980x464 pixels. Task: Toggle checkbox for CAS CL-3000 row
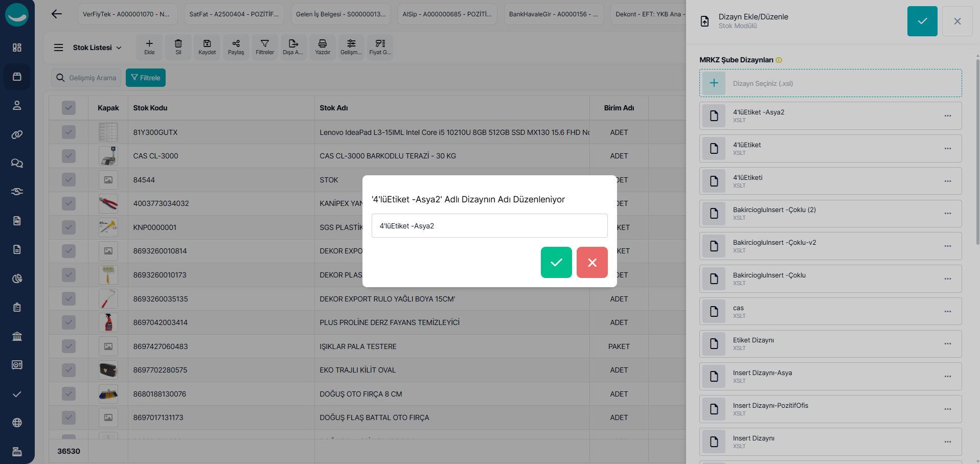[69, 156]
